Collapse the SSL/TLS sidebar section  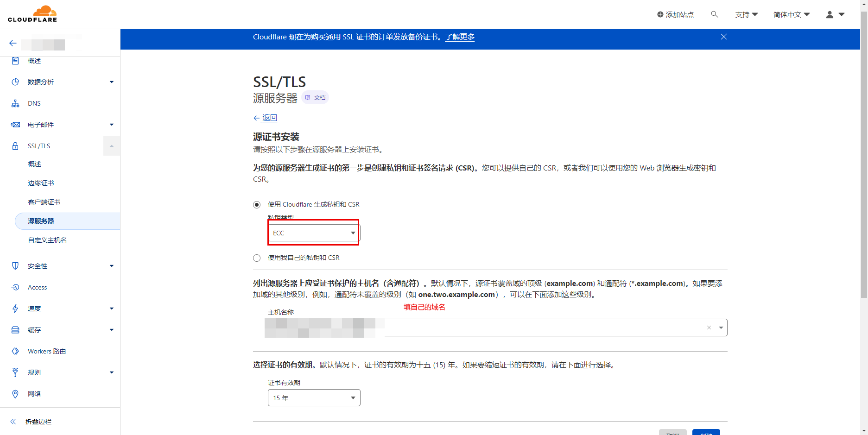pyautogui.click(x=112, y=146)
